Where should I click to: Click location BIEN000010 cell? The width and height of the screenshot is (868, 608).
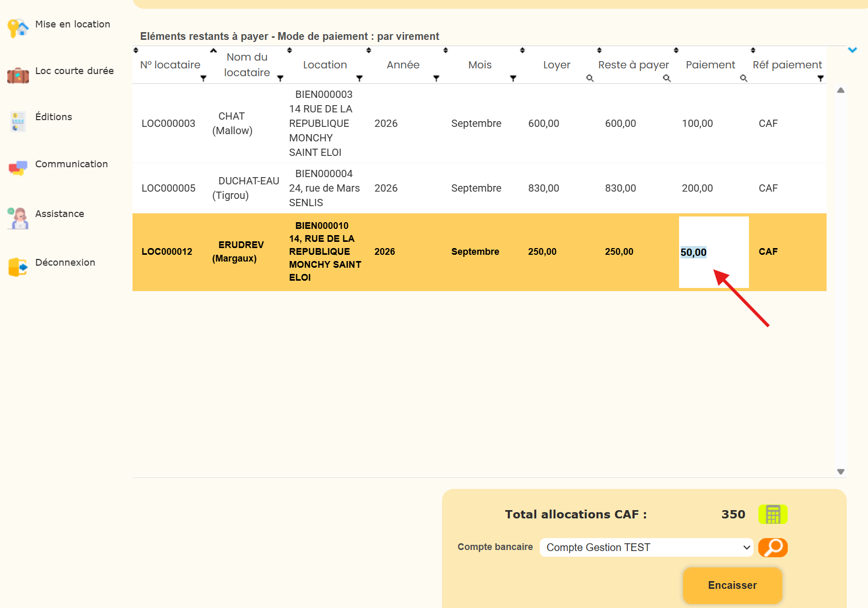(325, 252)
